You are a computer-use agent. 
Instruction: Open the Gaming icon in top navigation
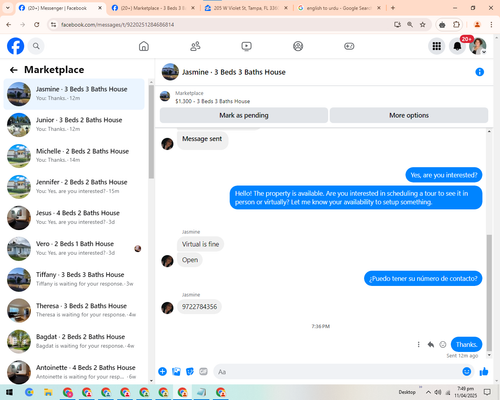click(x=349, y=46)
